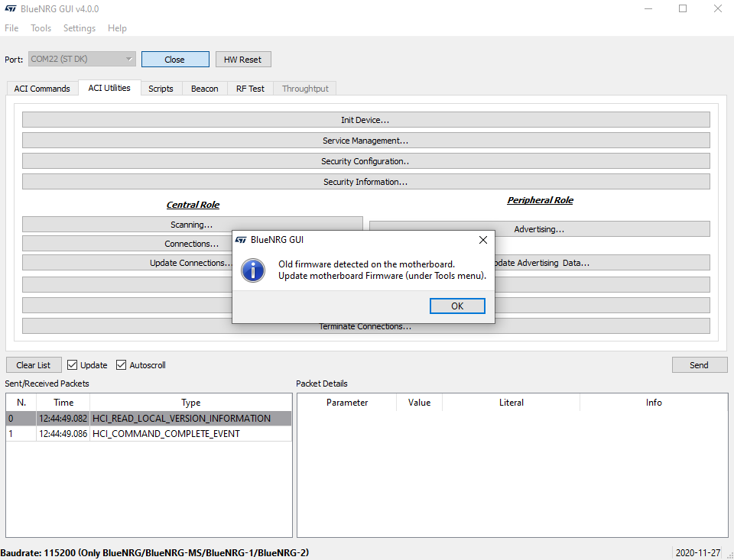The height and width of the screenshot is (560, 734).
Task: Toggle the Update checkbox
Action: click(x=72, y=365)
